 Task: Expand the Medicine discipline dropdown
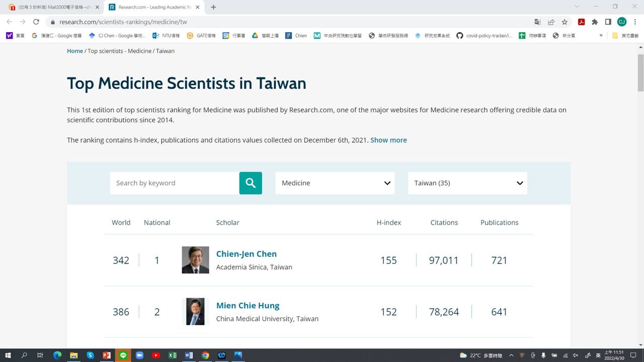pos(335,183)
